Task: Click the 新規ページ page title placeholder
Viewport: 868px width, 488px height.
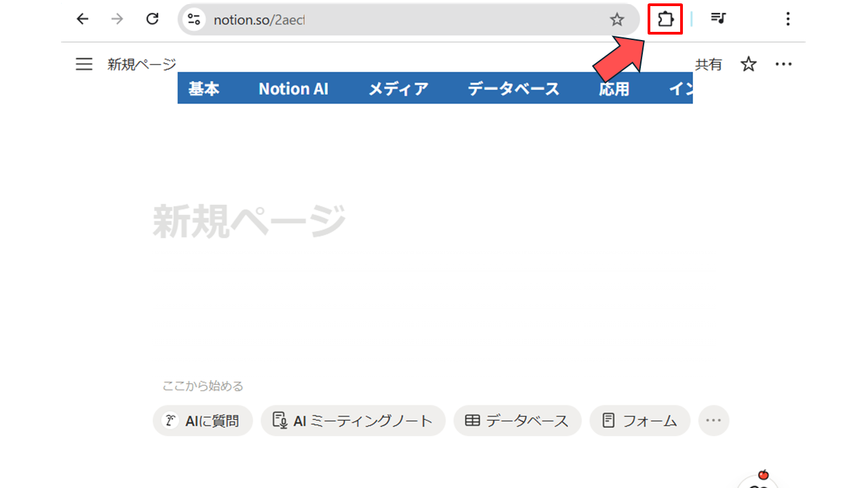Action: pyautogui.click(x=250, y=221)
